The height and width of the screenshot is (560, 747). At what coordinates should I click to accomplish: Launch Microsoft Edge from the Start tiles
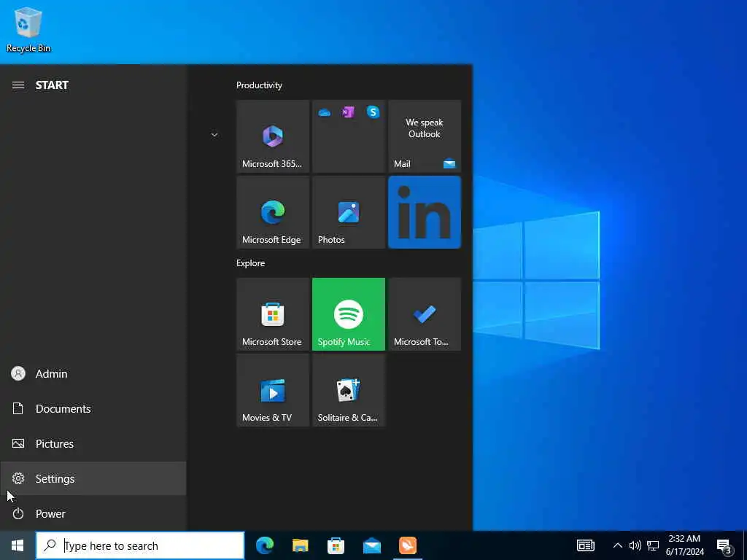coord(273,212)
